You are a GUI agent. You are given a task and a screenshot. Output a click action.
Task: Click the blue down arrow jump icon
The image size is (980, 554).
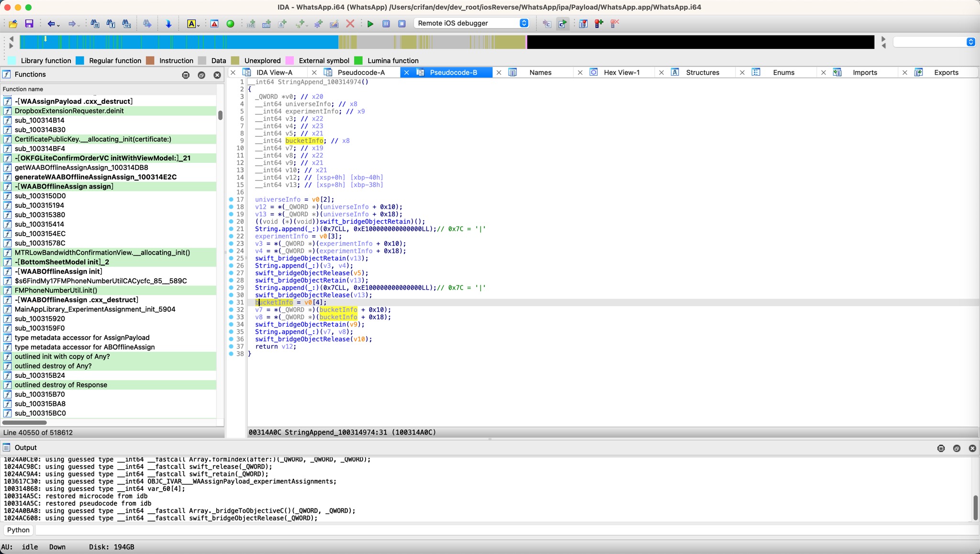pos(168,23)
